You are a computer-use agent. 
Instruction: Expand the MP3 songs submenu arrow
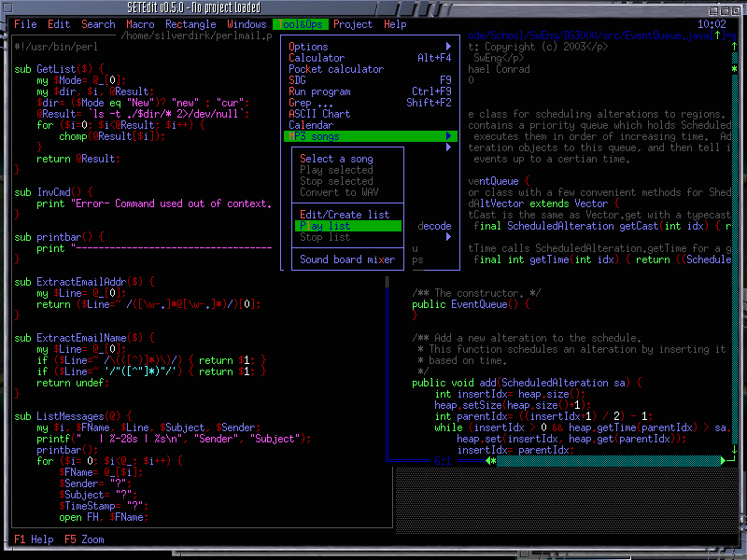point(448,135)
